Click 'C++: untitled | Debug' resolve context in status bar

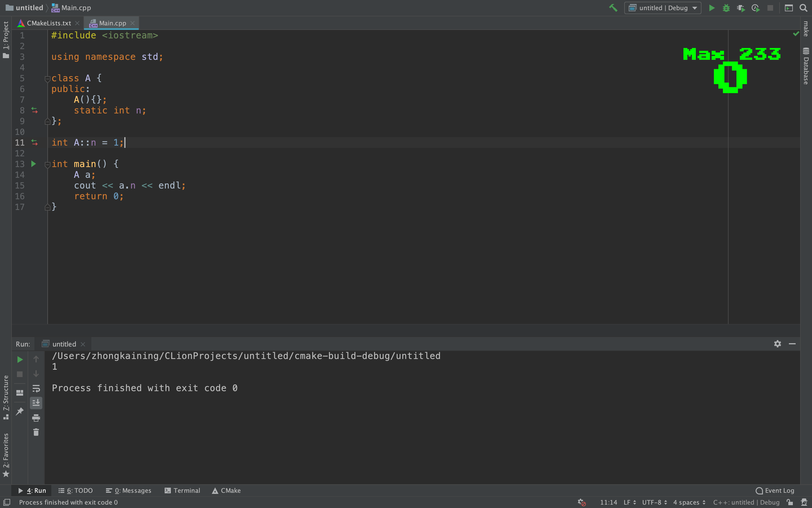click(746, 502)
